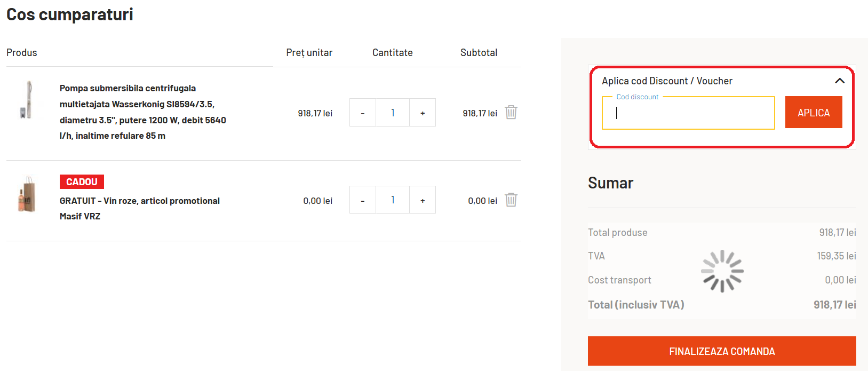Click FINALIZEAZA COMANDA to finish order
Viewport: 868px width, 371px height.
pos(722,351)
